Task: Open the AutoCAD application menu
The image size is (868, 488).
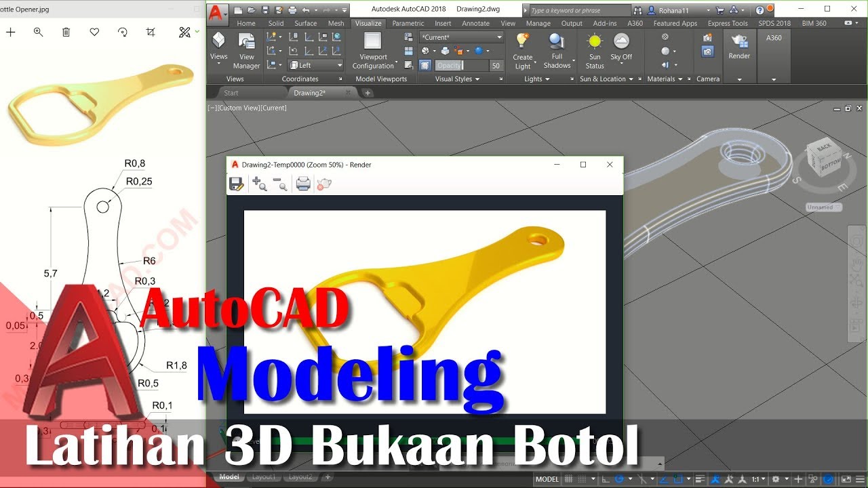Action: point(217,14)
